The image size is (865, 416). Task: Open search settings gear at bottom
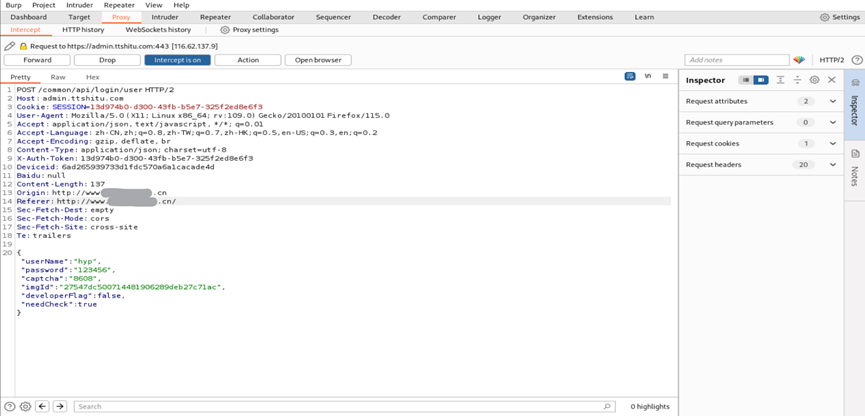pyautogui.click(x=25, y=407)
